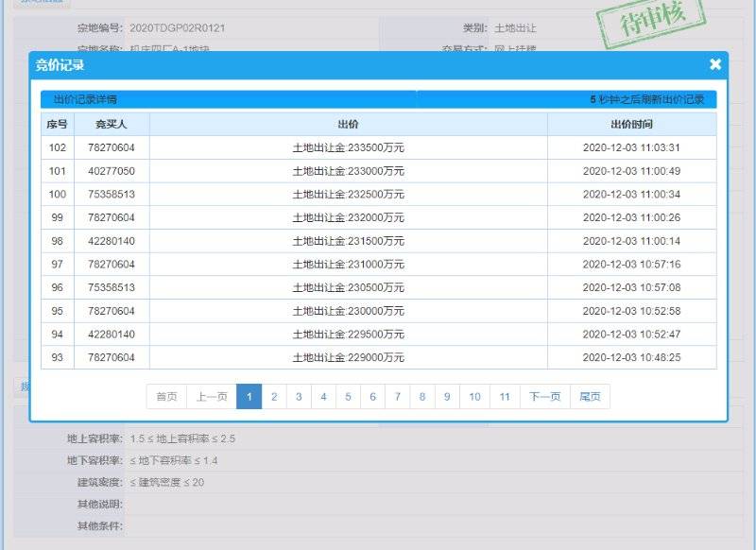The width and height of the screenshot is (756, 550).
Task: Click 下一页 next page button
Action: point(545,397)
